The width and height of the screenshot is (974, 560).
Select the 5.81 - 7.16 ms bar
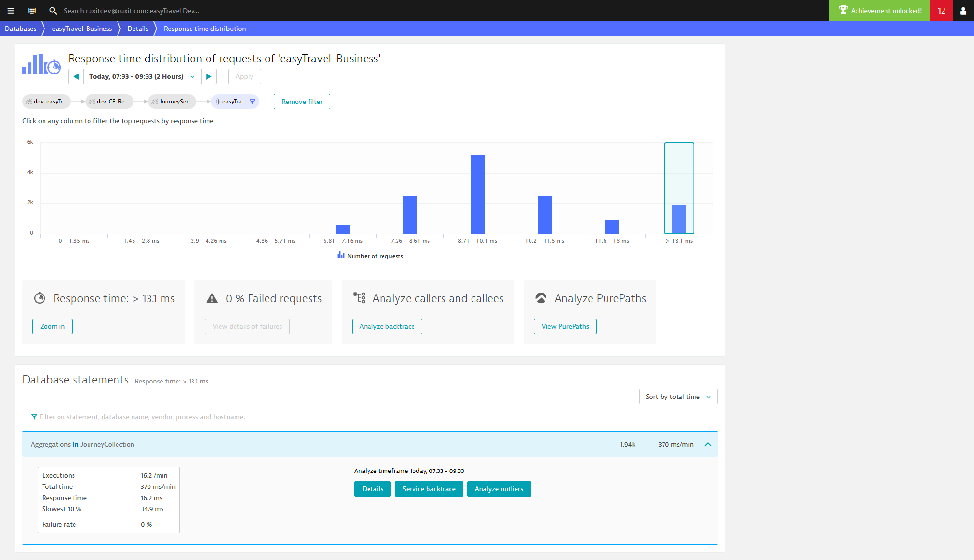[x=343, y=229]
